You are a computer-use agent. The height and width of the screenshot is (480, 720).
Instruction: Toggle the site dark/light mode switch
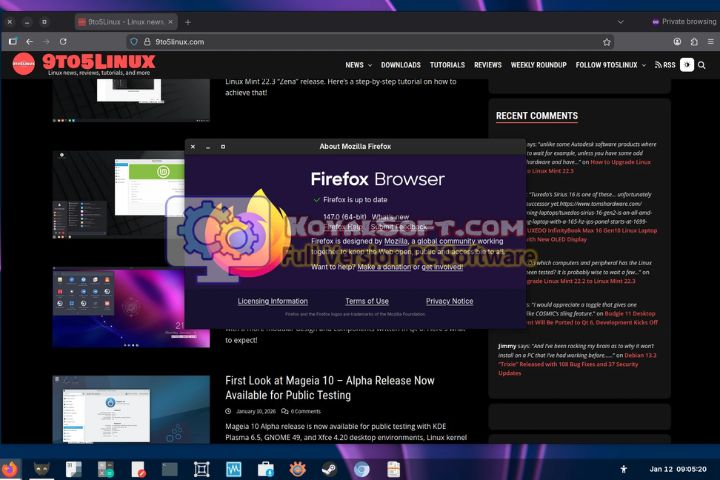pos(686,65)
